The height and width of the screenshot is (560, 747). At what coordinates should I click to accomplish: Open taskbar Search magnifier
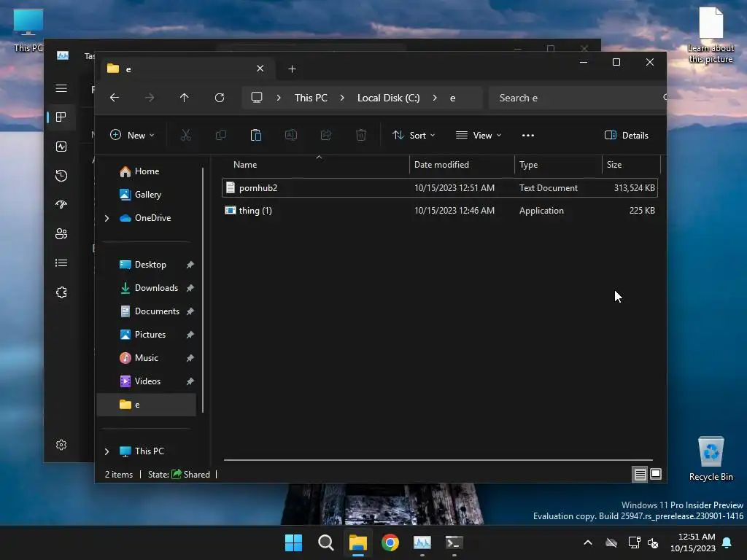click(326, 542)
